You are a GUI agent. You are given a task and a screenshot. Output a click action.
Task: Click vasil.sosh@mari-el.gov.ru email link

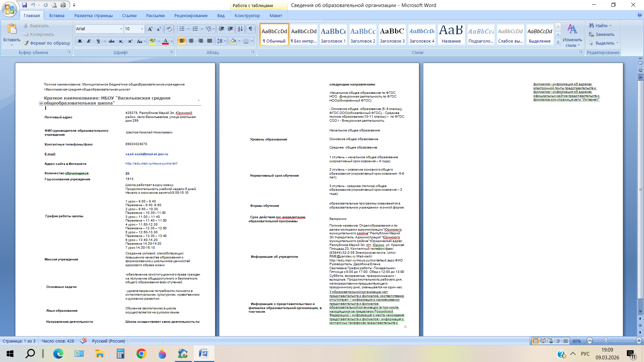coord(147,154)
